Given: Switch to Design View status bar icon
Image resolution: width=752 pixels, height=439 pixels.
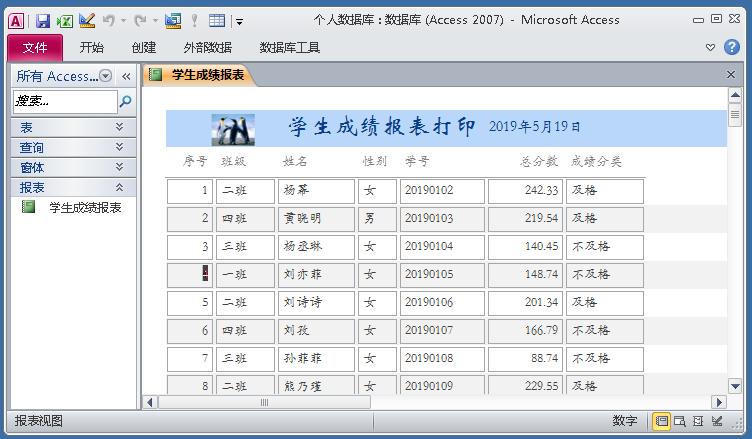Looking at the screenshot, I should coord(717,421).
